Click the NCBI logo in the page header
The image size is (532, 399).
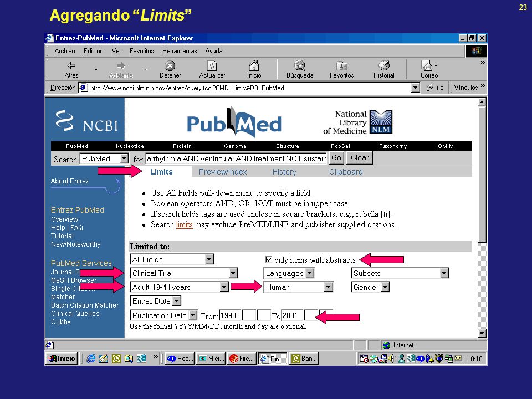(x=87, y=121)
